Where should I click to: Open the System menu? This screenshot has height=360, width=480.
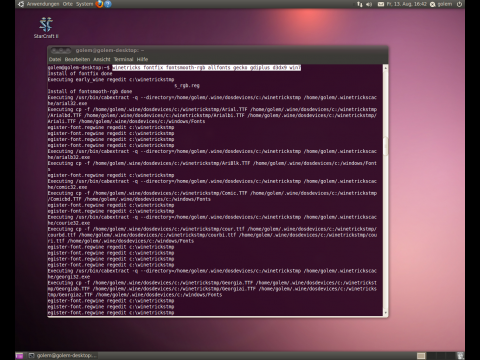[x=84, y=4]
